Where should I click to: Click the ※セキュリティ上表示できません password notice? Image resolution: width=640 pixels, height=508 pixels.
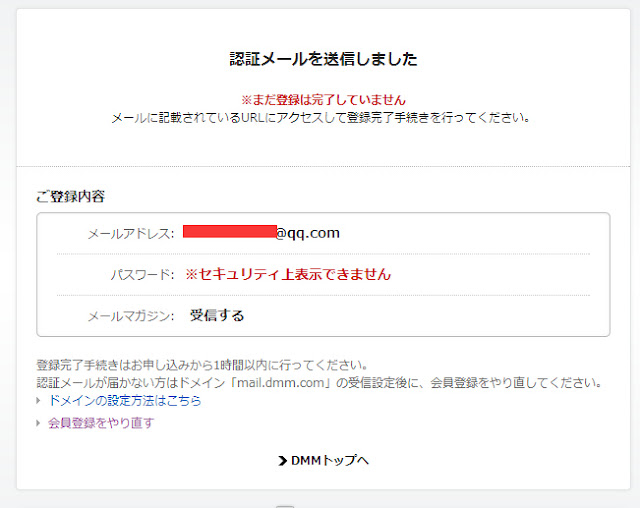pyautogui.click(x=288, y=274)
